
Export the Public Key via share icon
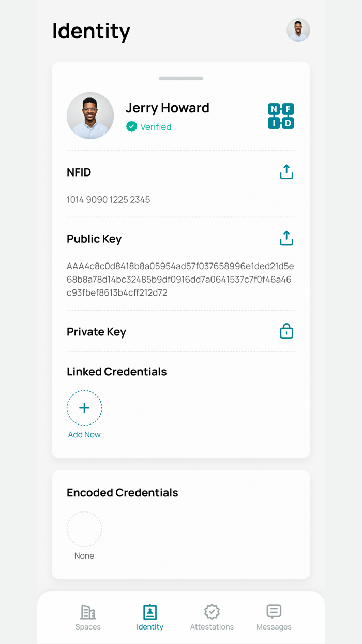(286, 238)
